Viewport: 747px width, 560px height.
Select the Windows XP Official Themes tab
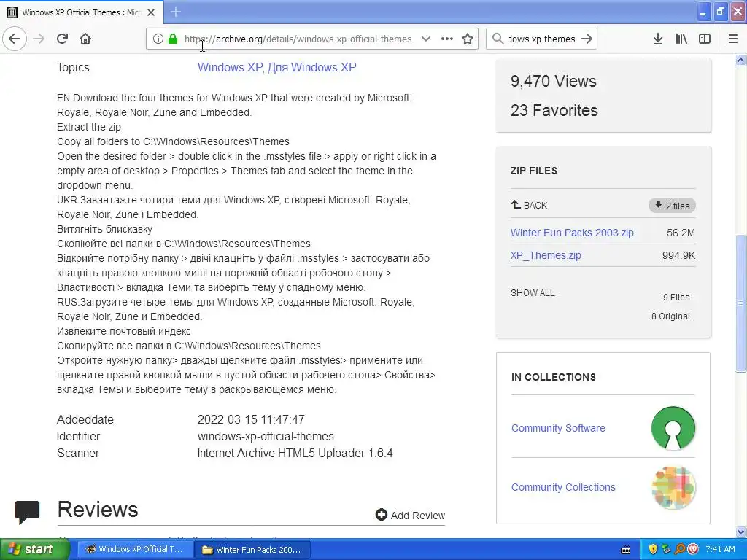pos(82,12)
